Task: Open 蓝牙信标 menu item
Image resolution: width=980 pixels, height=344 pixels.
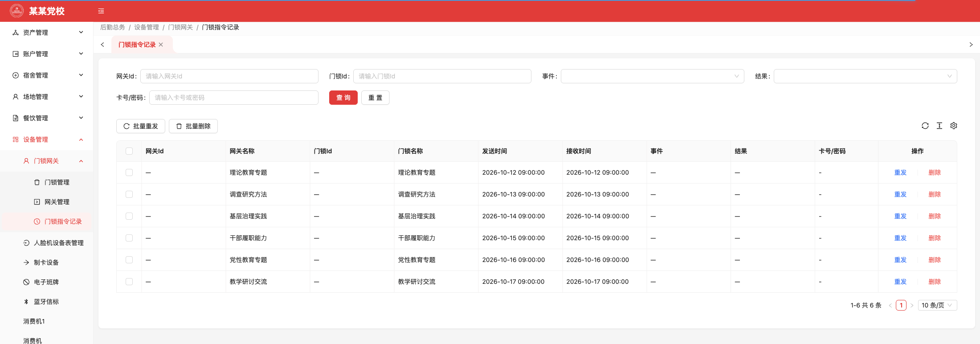Action: (47, 302)
